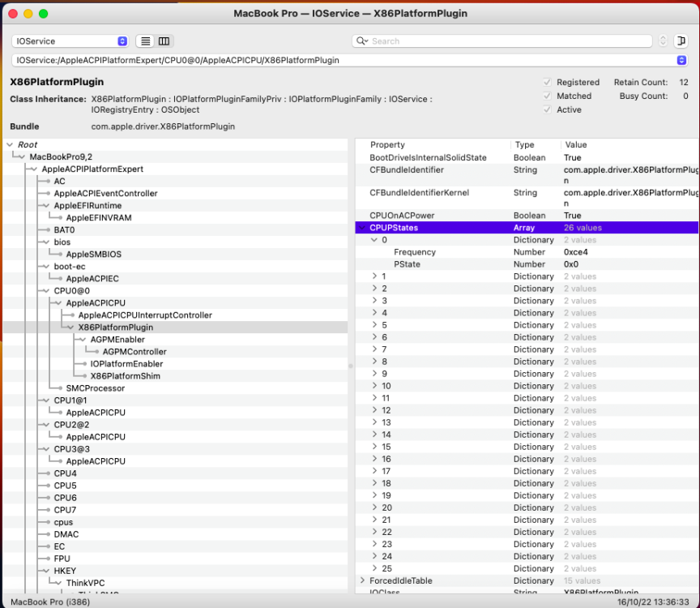The image size is (700, 608).
Task: Select the EC tree item
Action: click(x=59, y=547)
